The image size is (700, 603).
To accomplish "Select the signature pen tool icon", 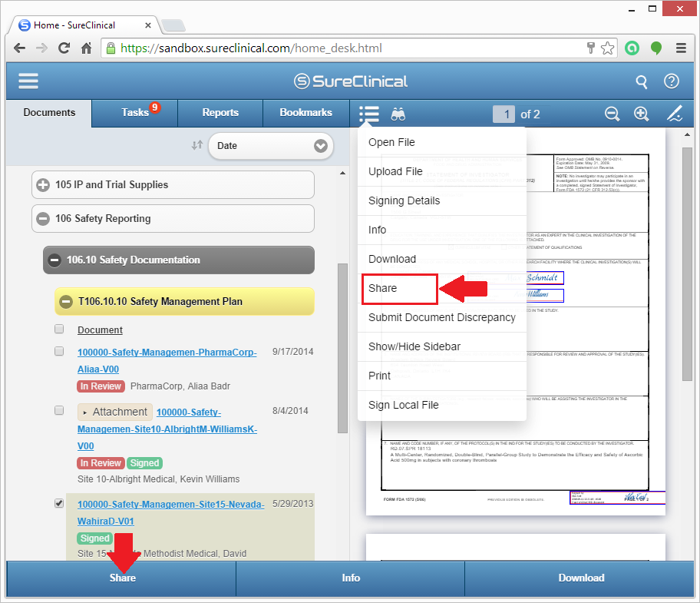I will [675, 114].
